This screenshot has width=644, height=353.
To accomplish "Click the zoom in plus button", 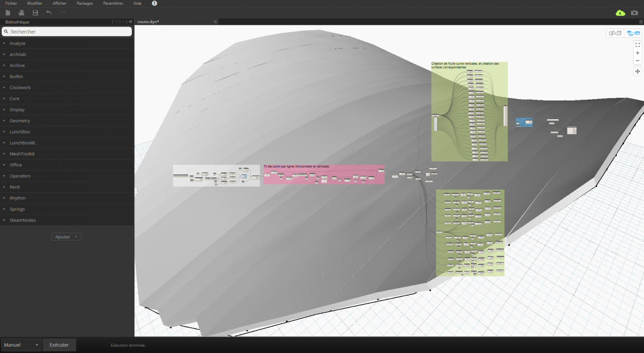I will [638, 53].
